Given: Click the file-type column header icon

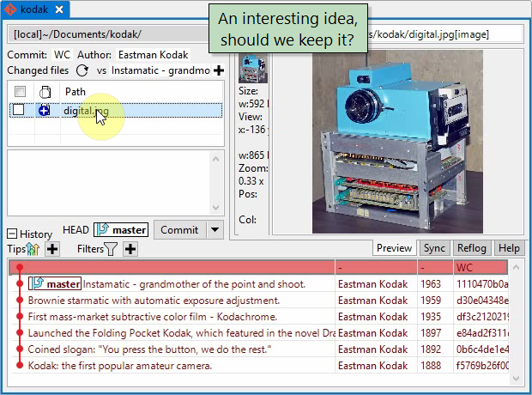Looking at the screenshot, I should (44, 91).
